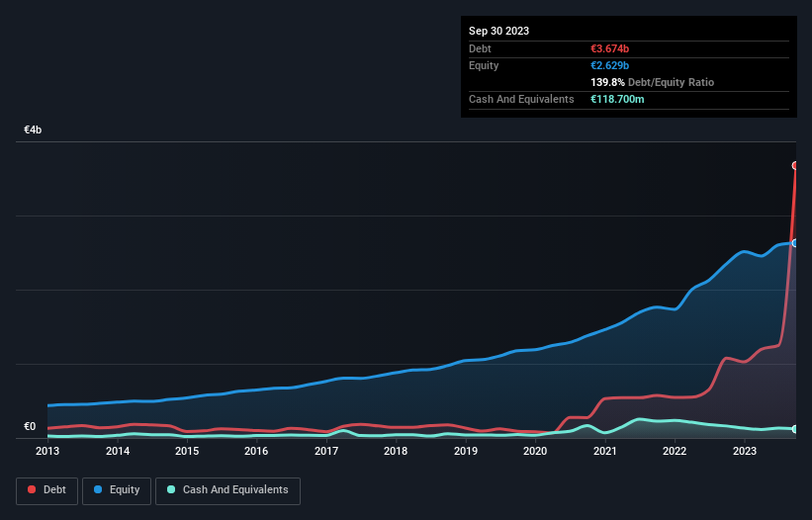Image resolution: width=812 pixels, height=520 pixels.
Task: Click the 2022 x-axis label
Action: [675, 451]
